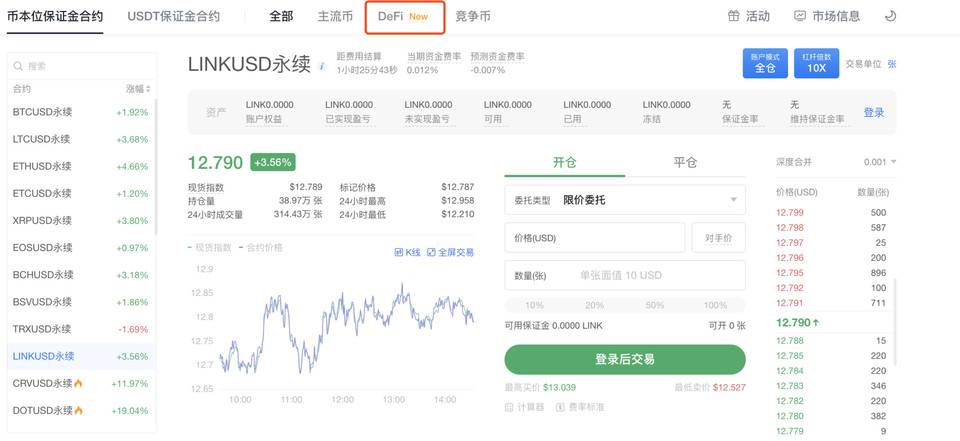Switch trading unit via 张
960x441 pixels.
892,64
